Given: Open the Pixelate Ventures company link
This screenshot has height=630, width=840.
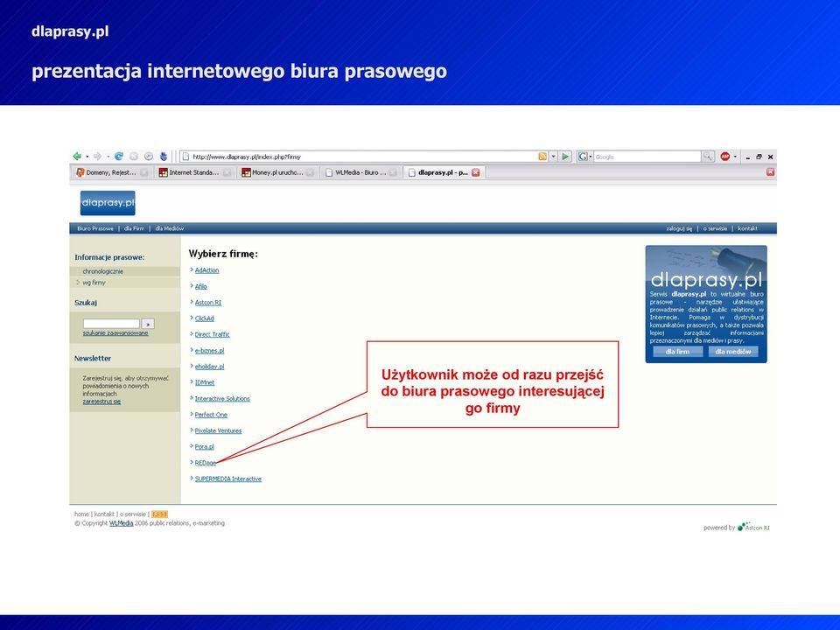Looking at the screenshot, I should pyautogui.click(x=218, y=431).
